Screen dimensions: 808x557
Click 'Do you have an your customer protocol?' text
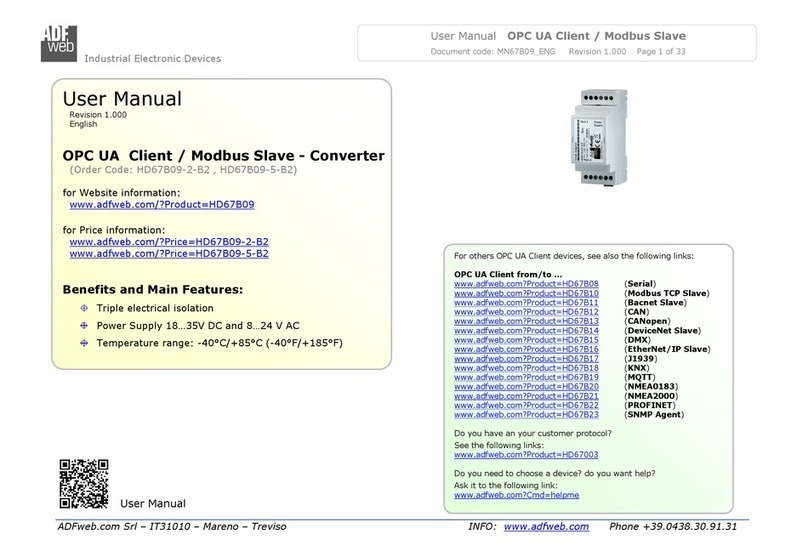tap(533, 433)
